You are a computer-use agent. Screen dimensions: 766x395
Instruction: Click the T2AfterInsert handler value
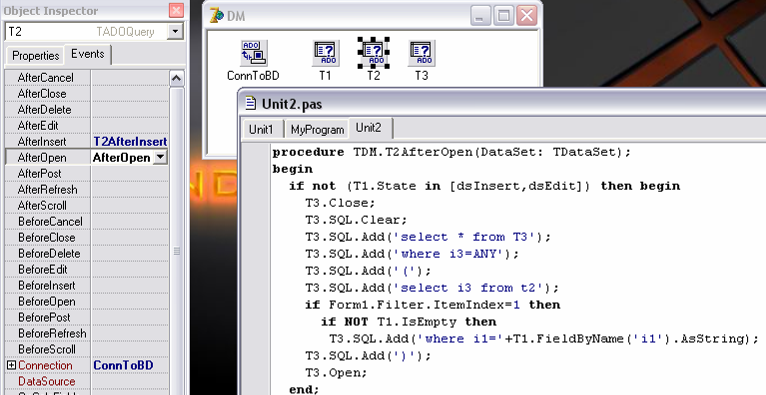click(x=130, y=142)
